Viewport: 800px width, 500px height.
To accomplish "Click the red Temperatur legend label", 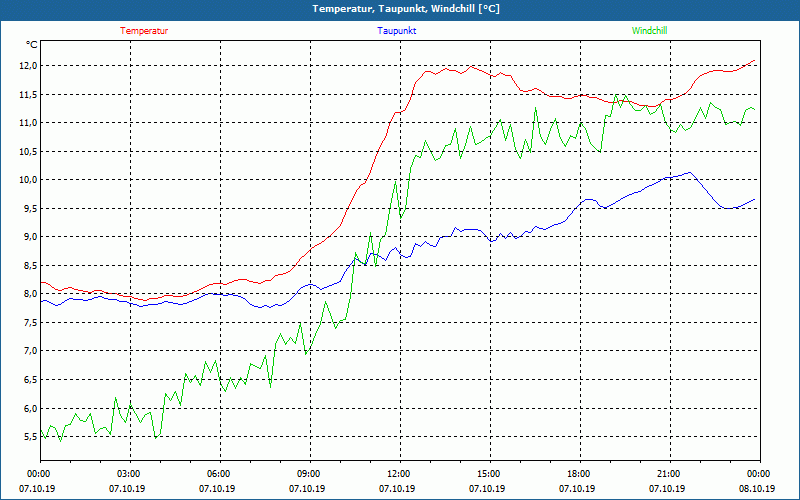I will coord(144,31).
